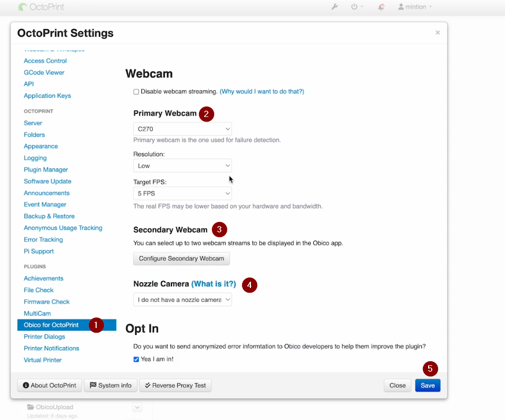
Task: Open Backup & Restore settings
Action: point(49,216)
